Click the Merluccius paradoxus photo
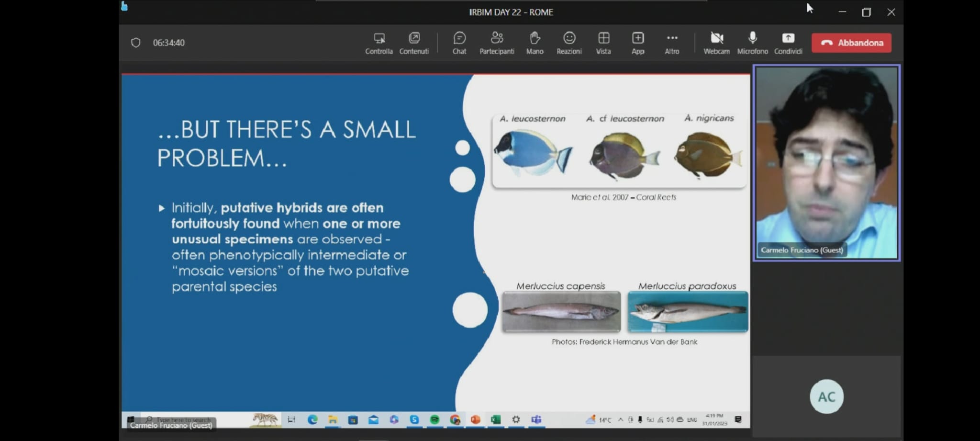The height and width of the screenshot is (441, 980). tap(688, 312)
